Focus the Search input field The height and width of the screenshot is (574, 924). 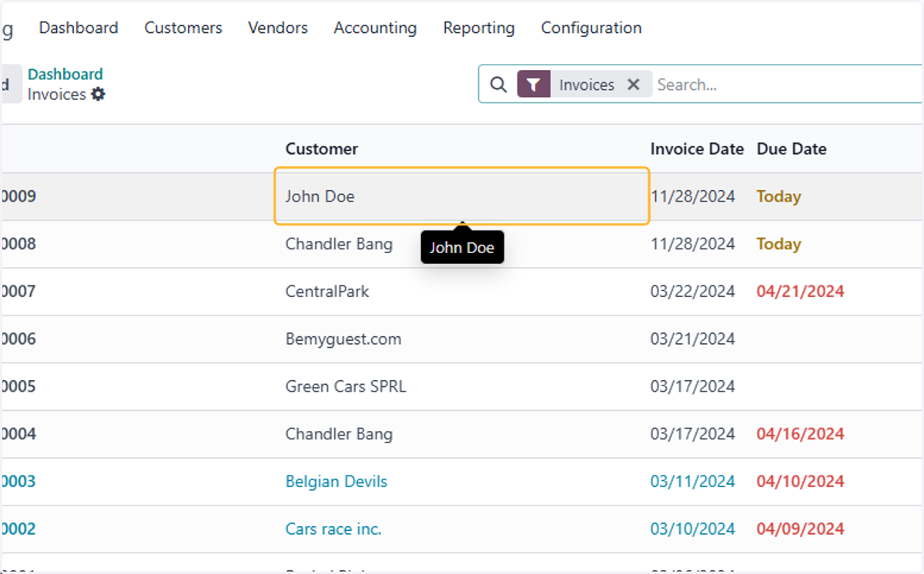coord(788,85)
